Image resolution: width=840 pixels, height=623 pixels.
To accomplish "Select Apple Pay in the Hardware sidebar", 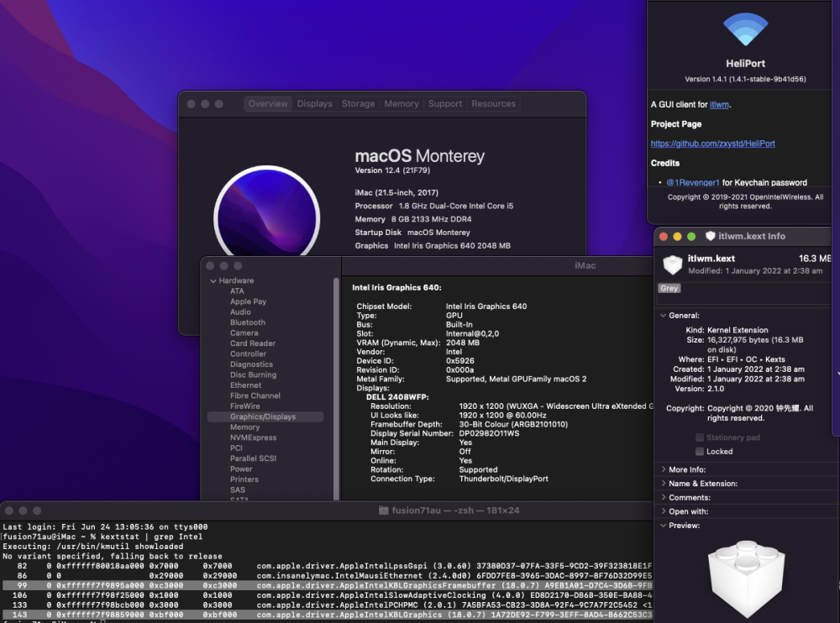I will click(x=248, y=301).
